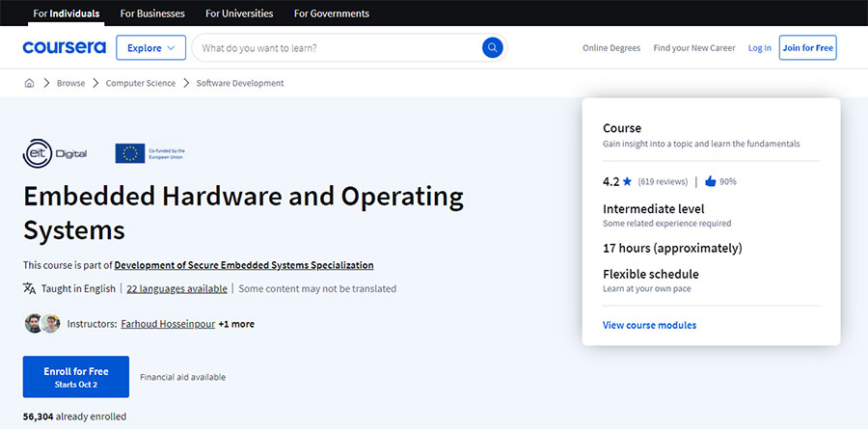Click 'Some content may not be translated'
This screenshot has height=429, width=868.
pyautogui.click(x=317, y=288)
